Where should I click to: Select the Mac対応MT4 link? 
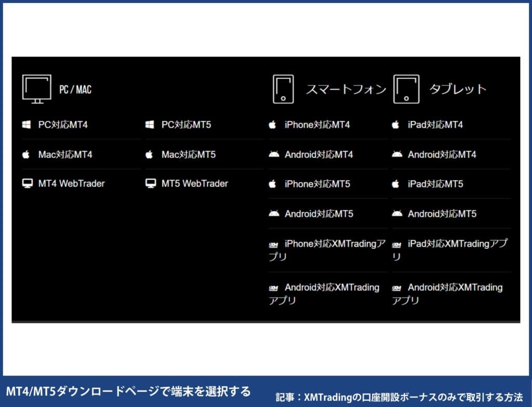(x=65, y=155)
